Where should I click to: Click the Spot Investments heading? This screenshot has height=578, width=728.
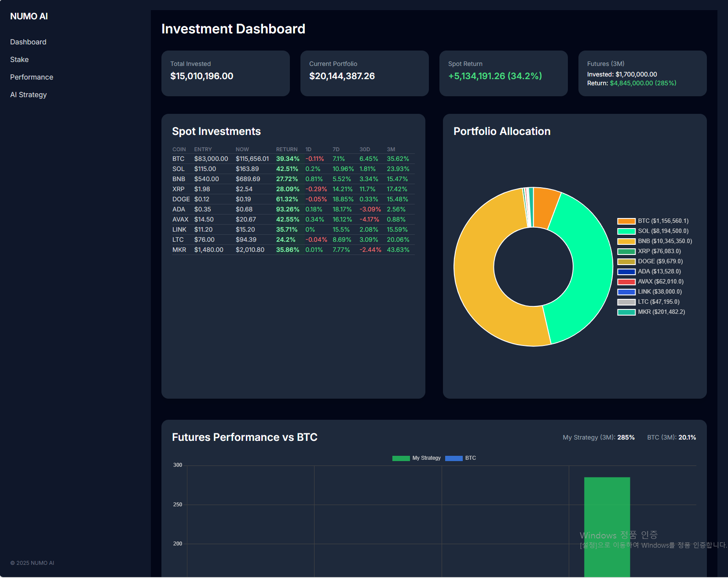(216, 131)
